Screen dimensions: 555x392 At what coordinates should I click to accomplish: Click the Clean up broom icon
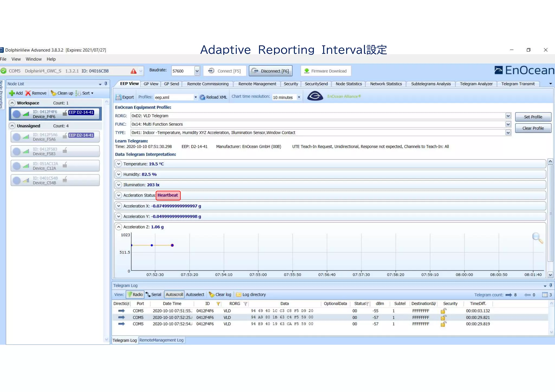tap(53, 93)
